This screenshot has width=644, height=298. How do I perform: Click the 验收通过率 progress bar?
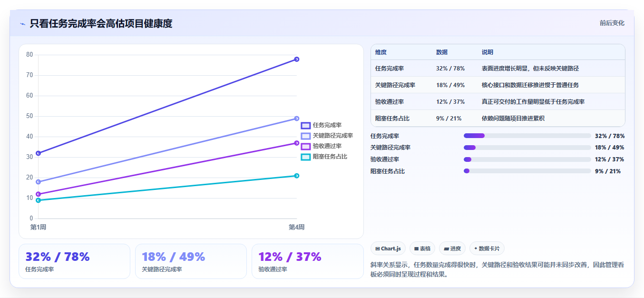coord(527,159)
